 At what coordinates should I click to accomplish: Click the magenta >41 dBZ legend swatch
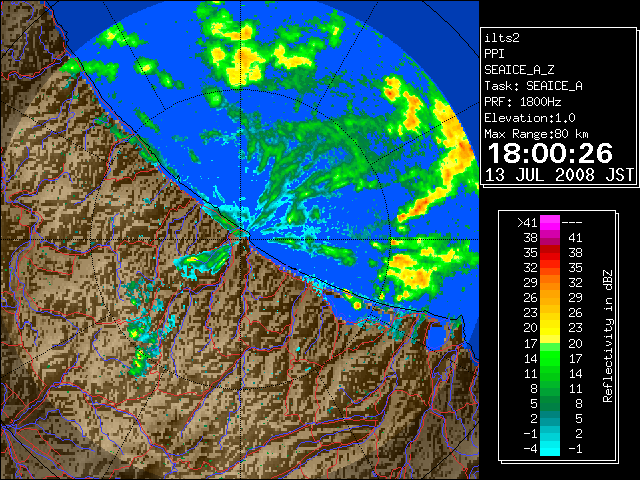click(550, 222)
